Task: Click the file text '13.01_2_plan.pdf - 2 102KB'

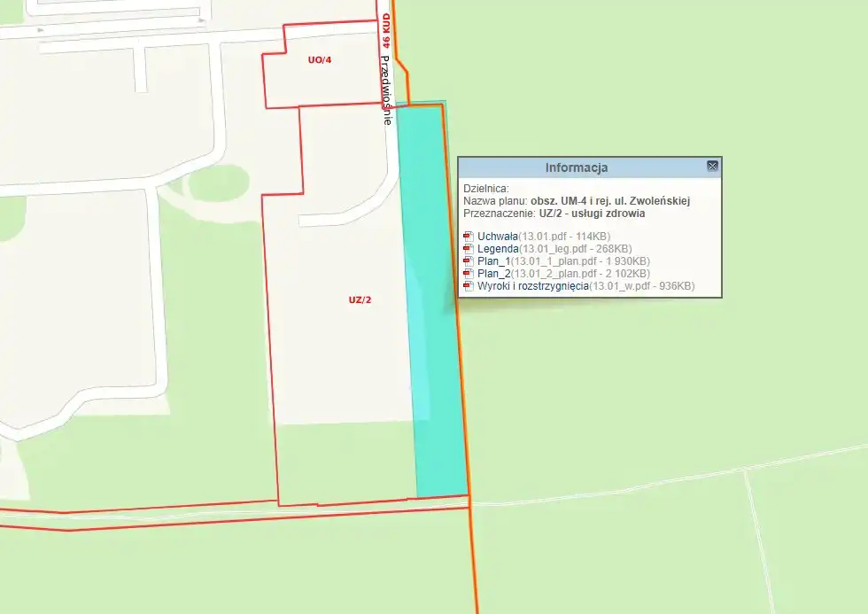Action: click(x=580, y=274)
